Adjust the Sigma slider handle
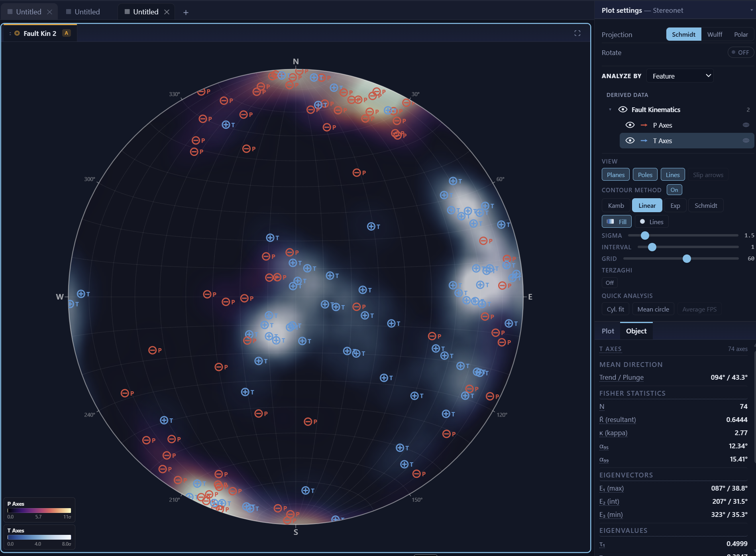Viewport: 756px width, 556px height. (x=645, y=235)
